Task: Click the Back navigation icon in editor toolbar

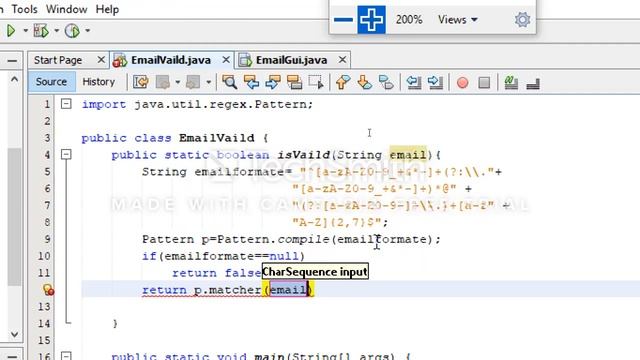Action: pyautogui.click(x=163, y=82)
